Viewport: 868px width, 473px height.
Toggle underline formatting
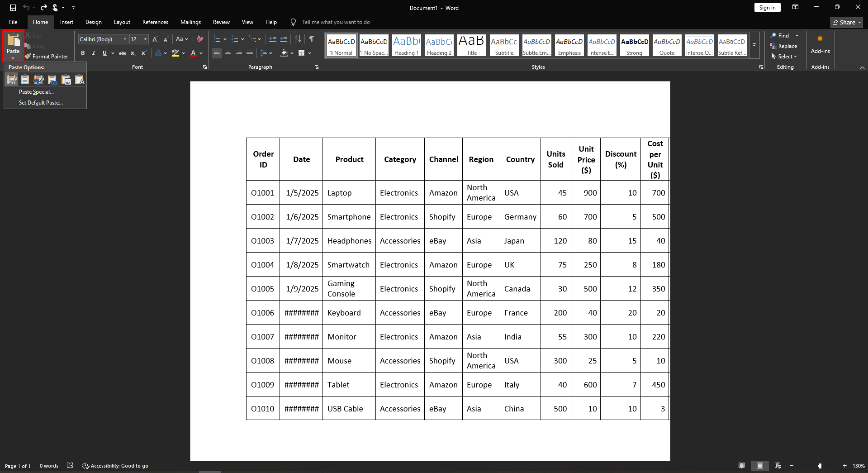tap(104, 53)
